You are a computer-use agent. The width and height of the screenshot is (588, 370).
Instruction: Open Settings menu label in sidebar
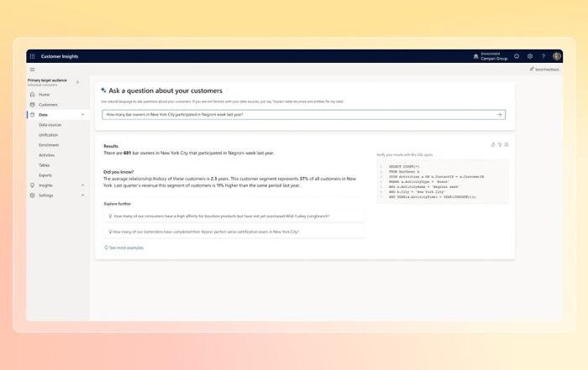pyautogui.click(x=45, y=195)
